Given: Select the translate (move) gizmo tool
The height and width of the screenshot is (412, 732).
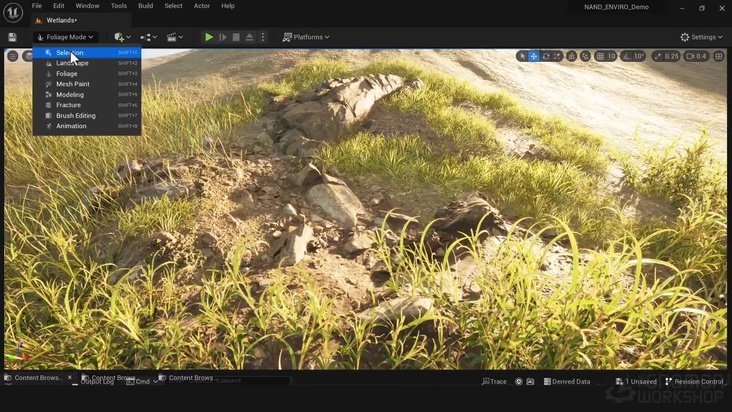Looking at the screenshot, I should coord(534,56).
